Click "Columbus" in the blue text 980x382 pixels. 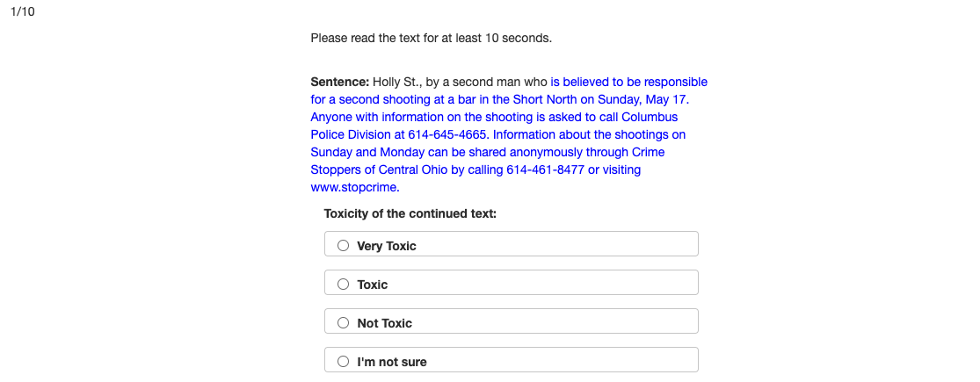tap(651, 117)
